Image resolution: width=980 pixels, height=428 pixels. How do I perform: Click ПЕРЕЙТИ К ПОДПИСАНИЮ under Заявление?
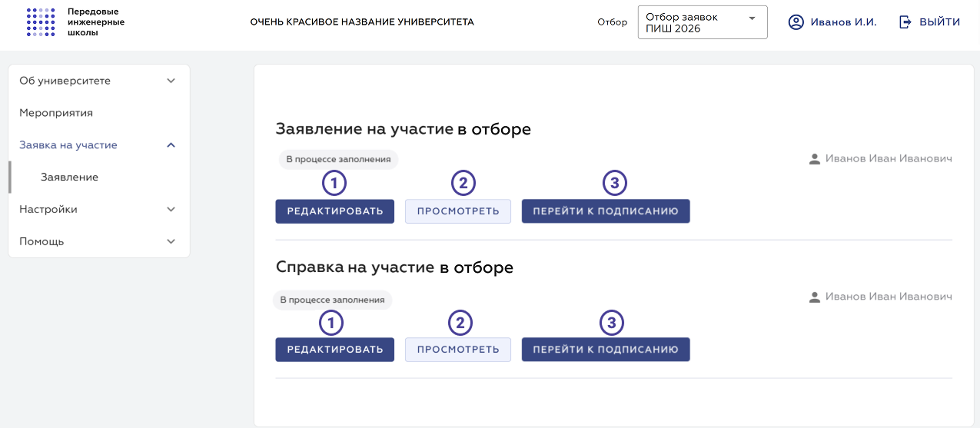pyautogui.click(x=606, y=211)
